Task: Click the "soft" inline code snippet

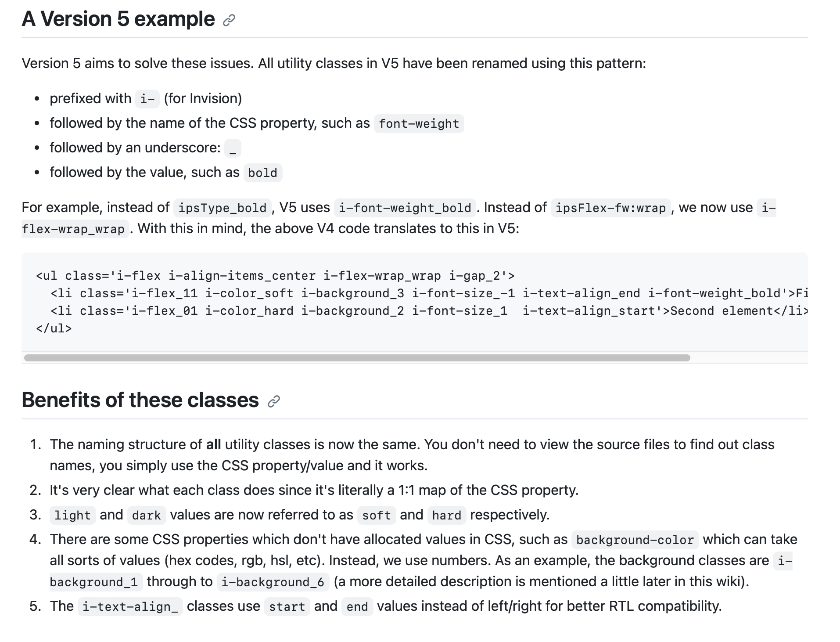Action: (x=377, y=516)
